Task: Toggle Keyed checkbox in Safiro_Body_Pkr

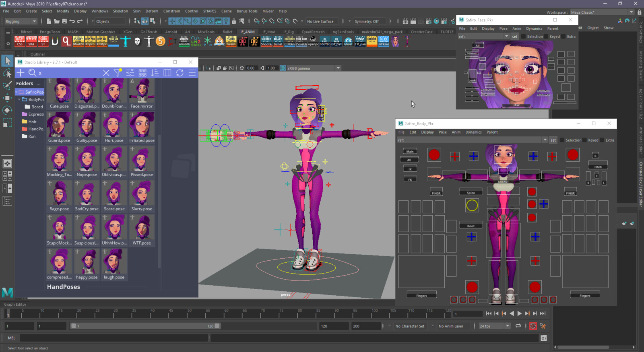Action: pos(584,140)
